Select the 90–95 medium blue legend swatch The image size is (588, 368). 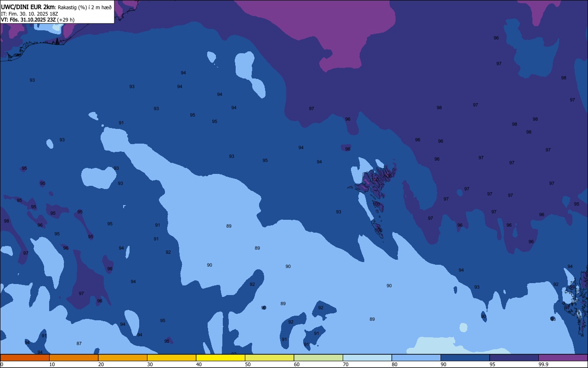pyautogui.click(x=465, y=357)
